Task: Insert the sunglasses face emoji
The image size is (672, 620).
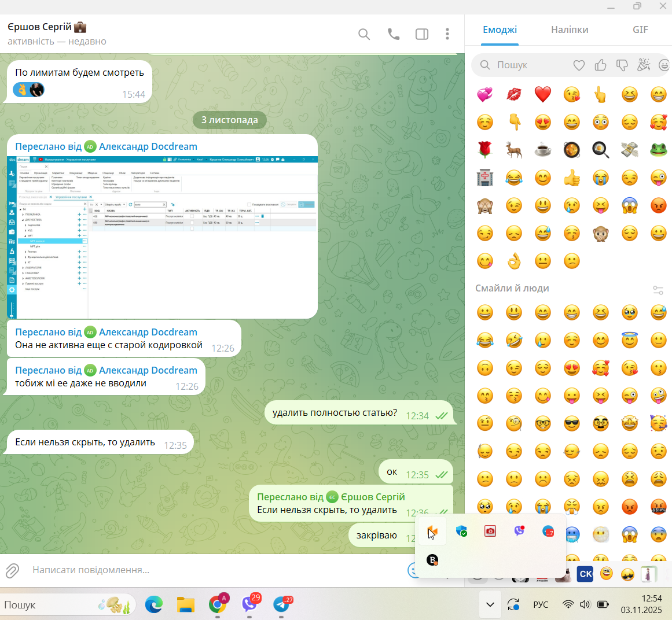Action: [x=572, y=423]
